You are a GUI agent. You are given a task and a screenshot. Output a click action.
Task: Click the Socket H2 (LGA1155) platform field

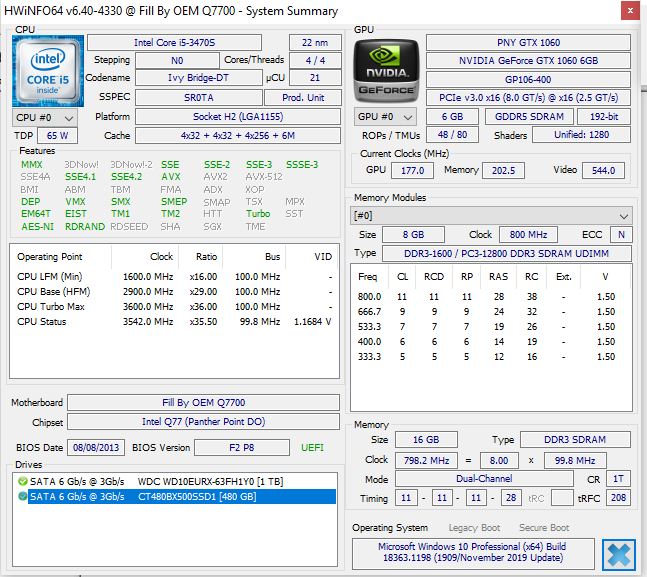238,116
